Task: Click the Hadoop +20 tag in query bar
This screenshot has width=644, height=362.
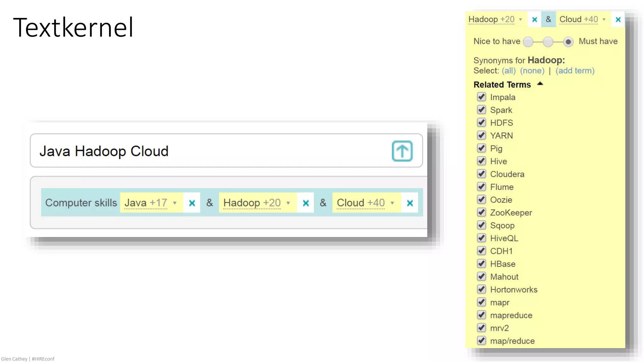Action: pyautogui.click(x=252, y=203)
